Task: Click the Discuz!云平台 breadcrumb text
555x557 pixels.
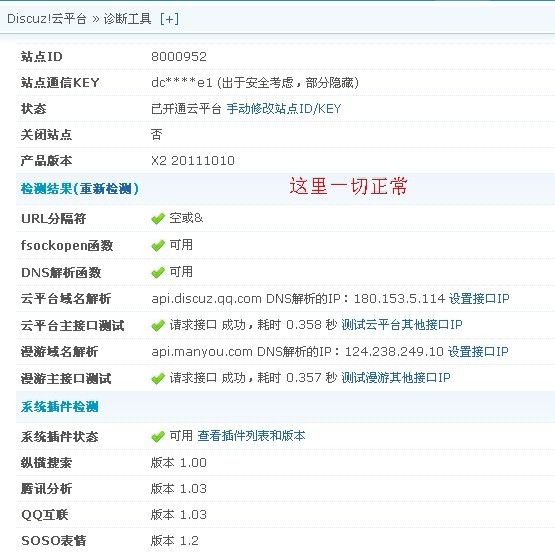Action: pos(47,18)
